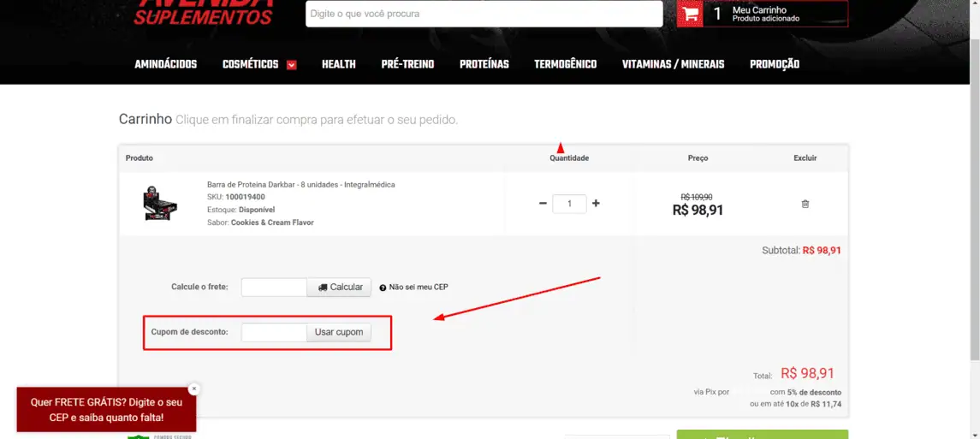Open the Darkbar product thumbnail
Viewport: 980px width, 439px height.
pos(160,204)
